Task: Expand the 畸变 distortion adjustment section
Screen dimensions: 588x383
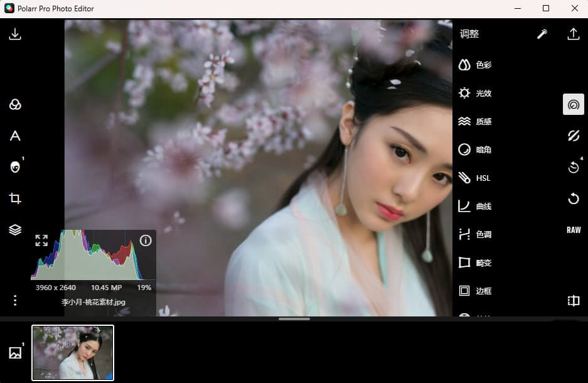Action: pyautogui.click(x=475, y=262)
